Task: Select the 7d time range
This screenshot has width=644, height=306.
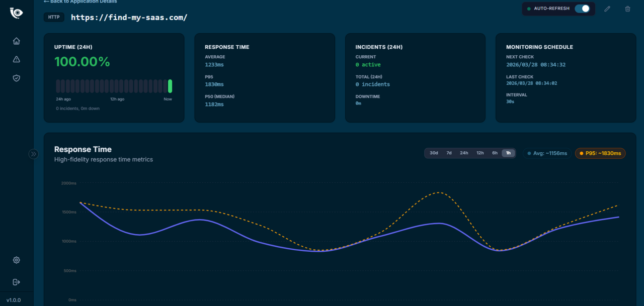Action: pos(449,153)
